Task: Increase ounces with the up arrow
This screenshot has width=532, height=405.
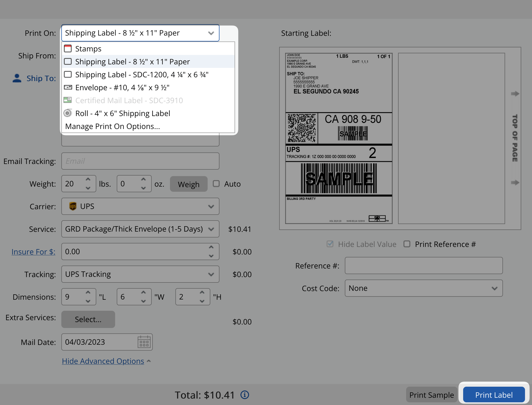Action: [x=144, y=179]
